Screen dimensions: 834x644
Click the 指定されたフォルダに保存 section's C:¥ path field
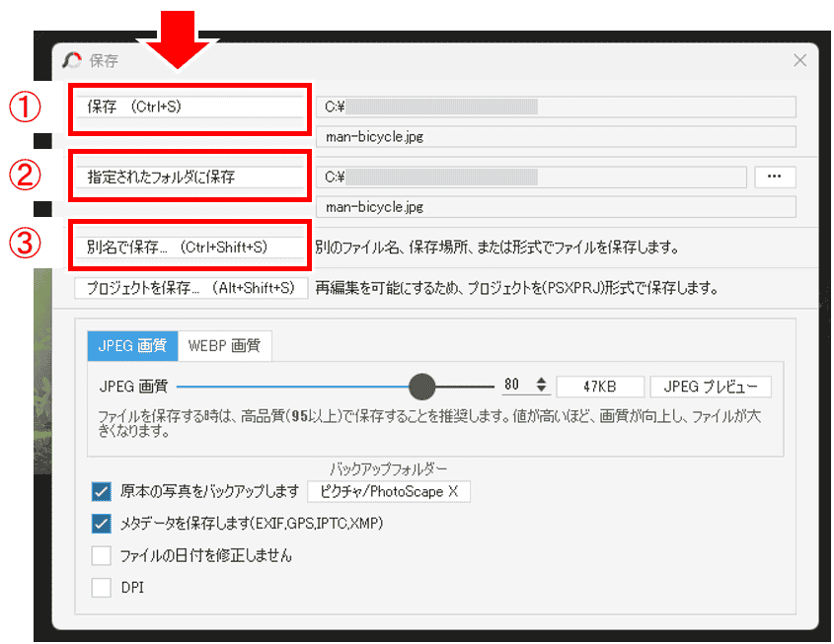[531, 177]
